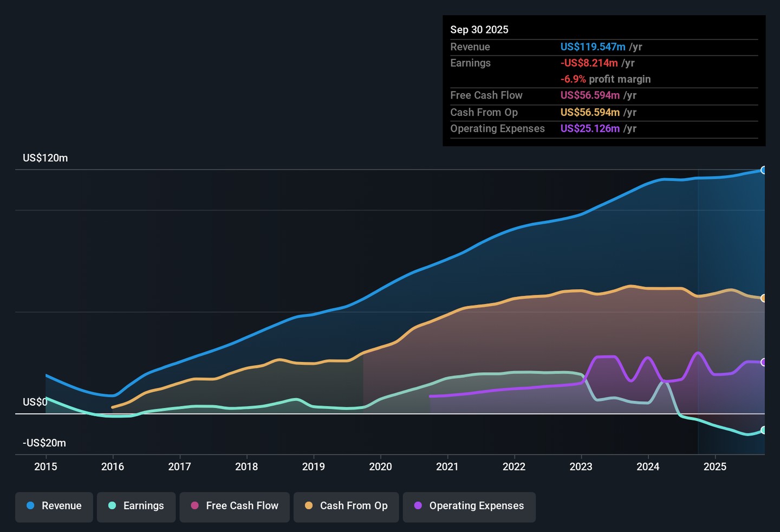
Task: Click the pink Free Cash Flow dot
Action: pyautogui.click(x=195, y=505)
